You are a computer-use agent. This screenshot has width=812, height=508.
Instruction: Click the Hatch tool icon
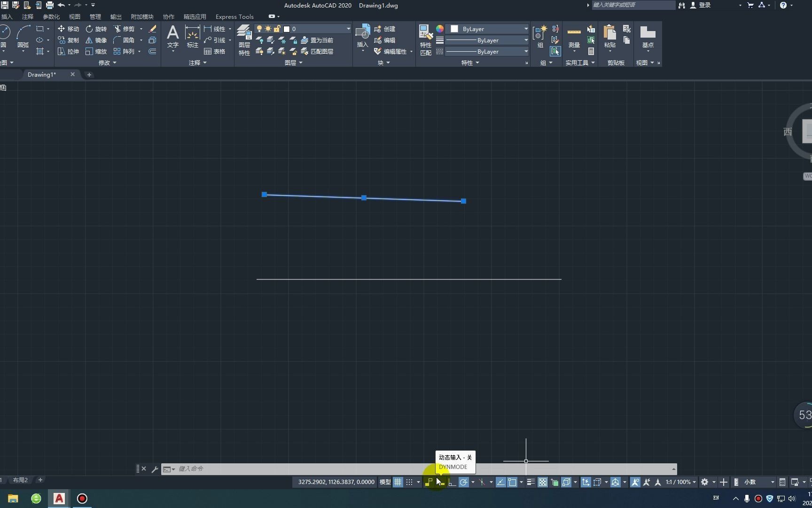click(40, 51)
